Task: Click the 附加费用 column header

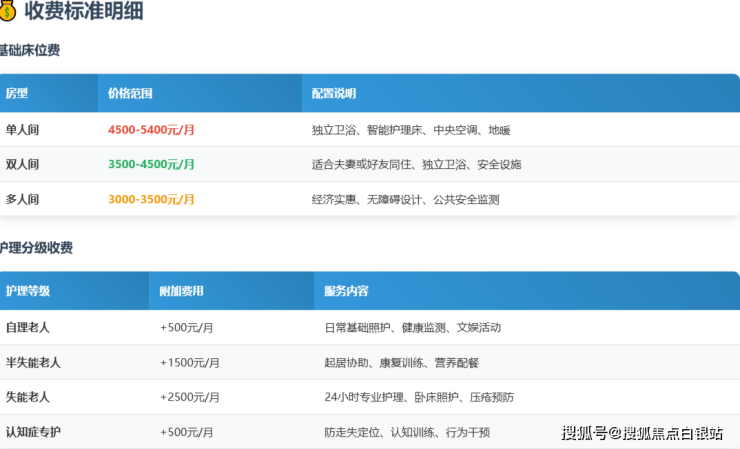Action: click(x=181, y=291)
